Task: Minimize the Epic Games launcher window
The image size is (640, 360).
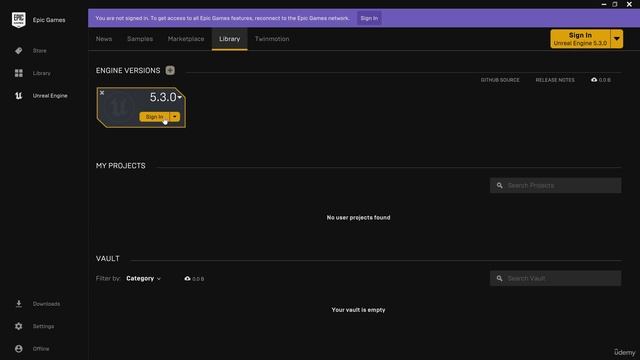Action: 604,4
